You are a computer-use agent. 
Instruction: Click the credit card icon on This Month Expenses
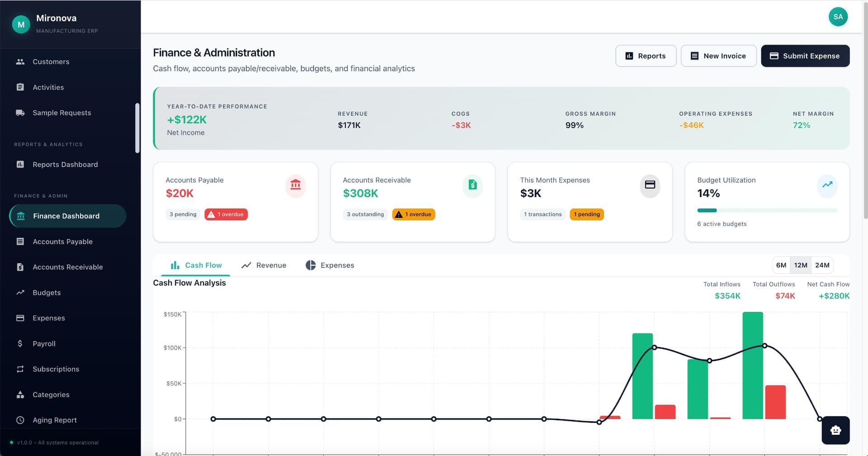point(650,185)
